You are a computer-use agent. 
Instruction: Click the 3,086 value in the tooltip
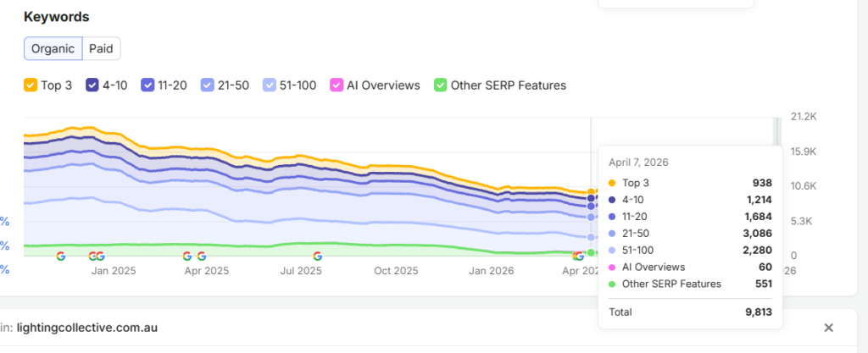pos(757,233)
